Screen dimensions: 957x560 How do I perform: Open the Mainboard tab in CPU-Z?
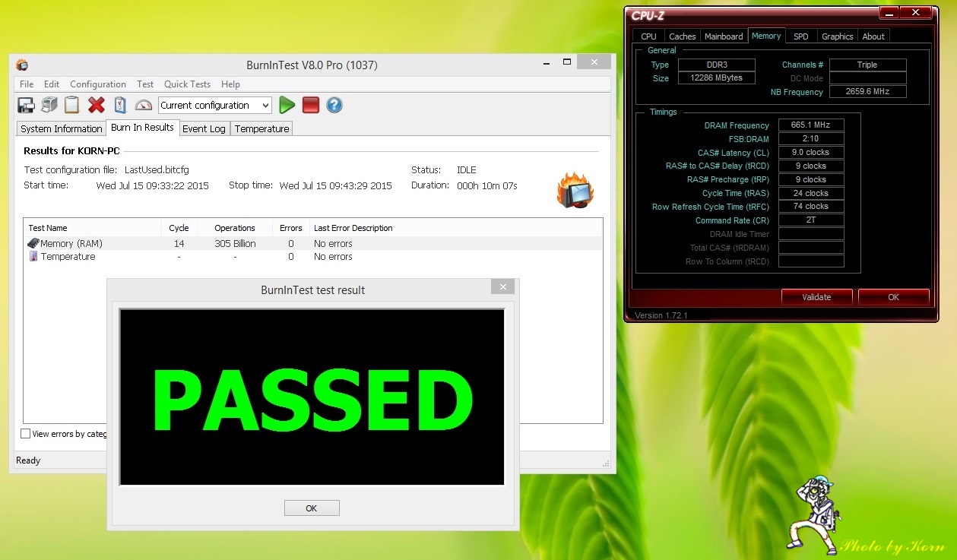(x=724, y=36)
